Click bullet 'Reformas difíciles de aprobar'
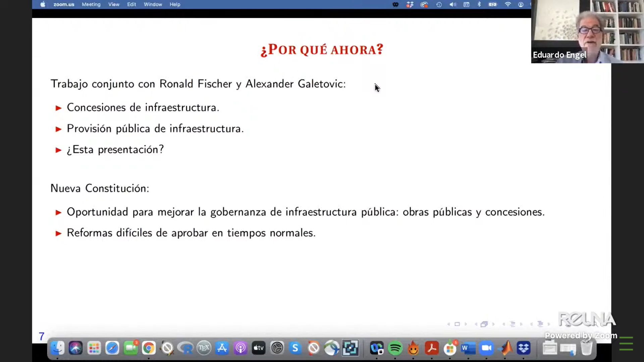Viewport: 644px width, 362px height. [191, 233]
